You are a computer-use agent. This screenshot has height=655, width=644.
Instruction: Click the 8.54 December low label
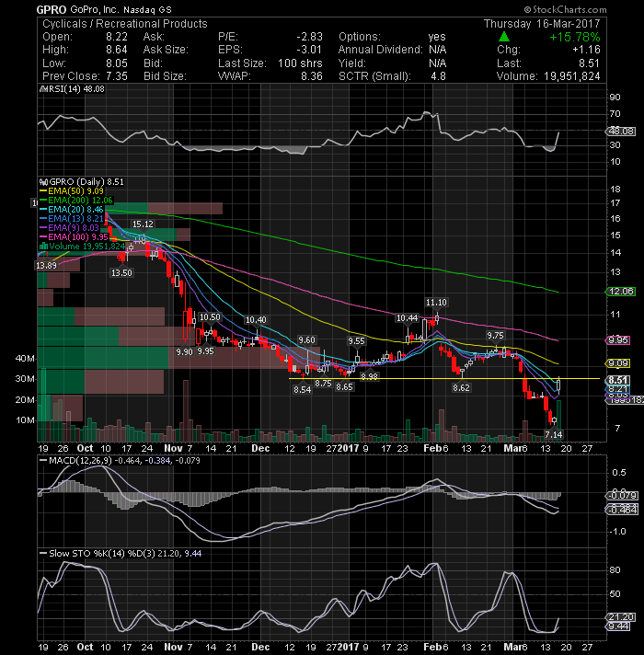[303, 390]
